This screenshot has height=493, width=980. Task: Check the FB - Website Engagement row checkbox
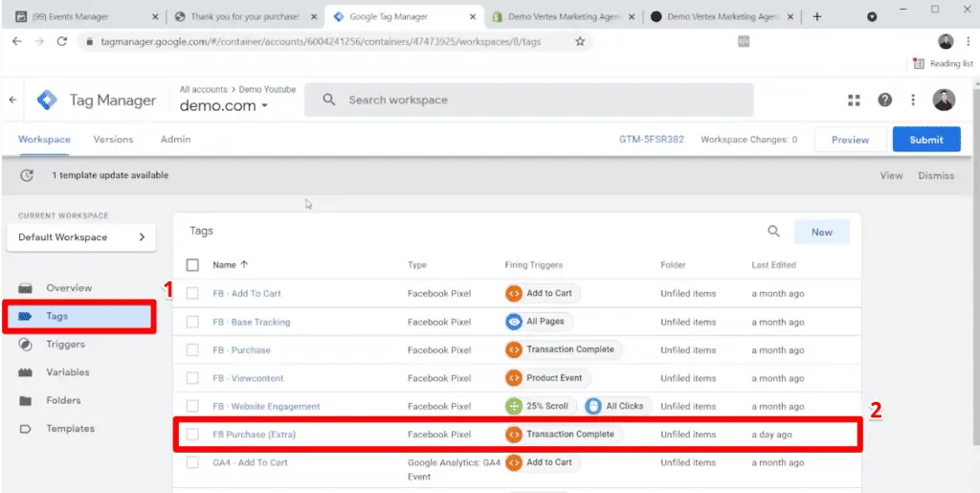pos(192,406)
